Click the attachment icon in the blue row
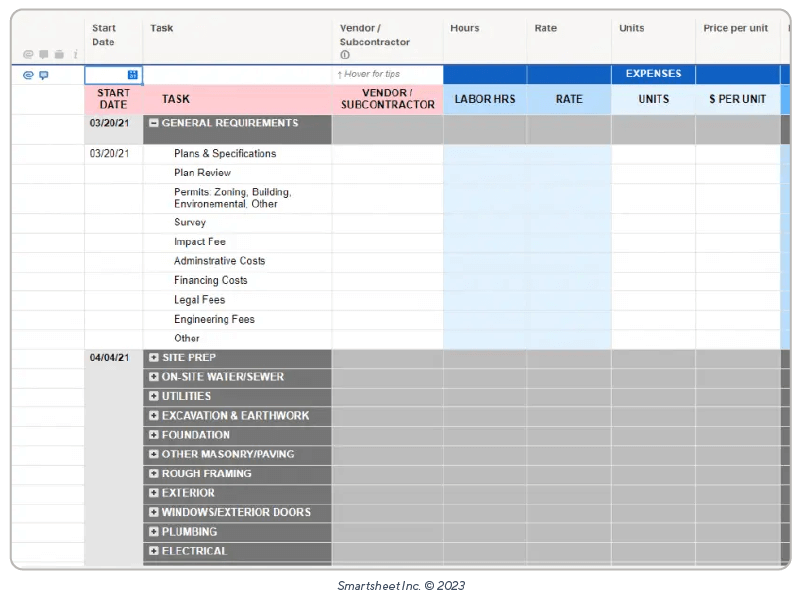The width and height of the screenshot is (801, 601). click(27, 74)
